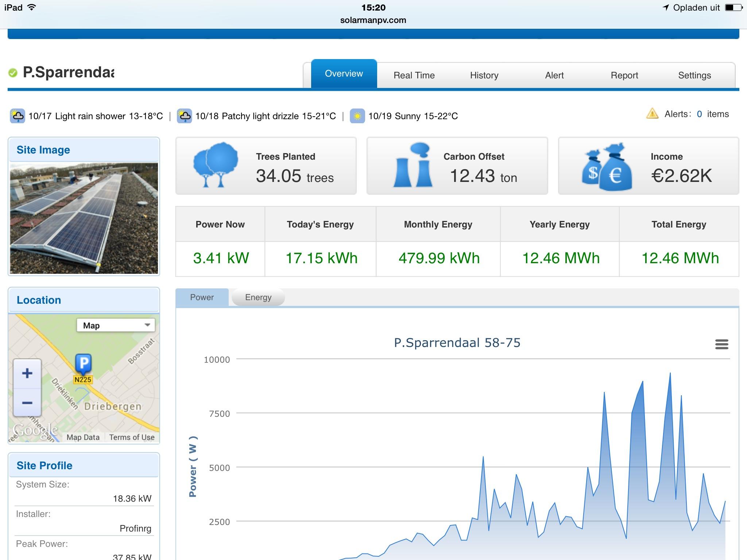Viewport: 747px width, 560px height.
Task: Click the 10/19 Sunny 15-22°C forecast text
Action: tap(413, 116)
